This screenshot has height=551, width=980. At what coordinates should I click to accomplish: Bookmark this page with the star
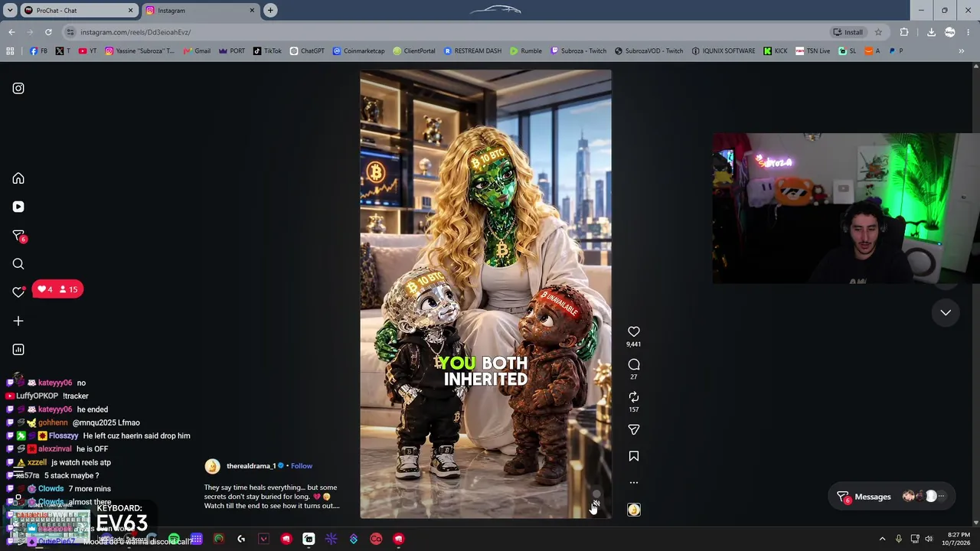878,32
